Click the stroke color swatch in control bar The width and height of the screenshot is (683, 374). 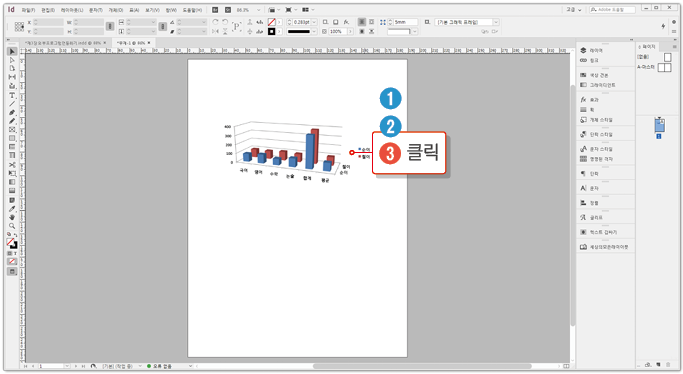click(x=271, y=31)
